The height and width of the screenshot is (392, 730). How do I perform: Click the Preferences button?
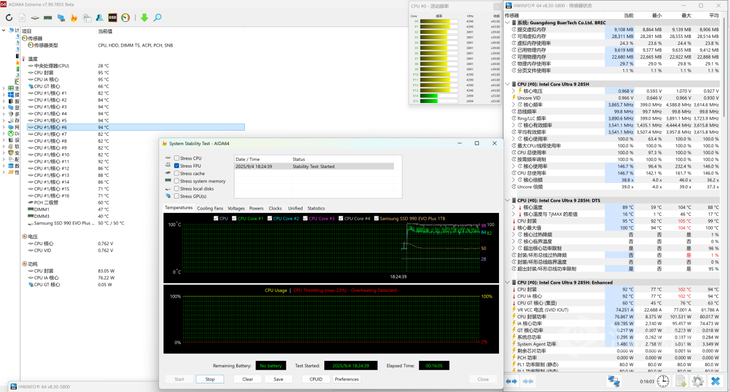click(x=347, y=379)
